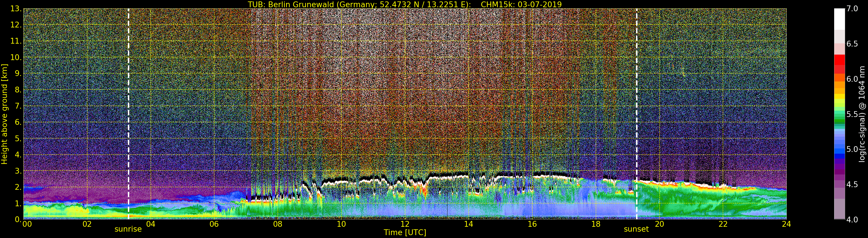Click the white top segment of the colorbar

point(839,19)
